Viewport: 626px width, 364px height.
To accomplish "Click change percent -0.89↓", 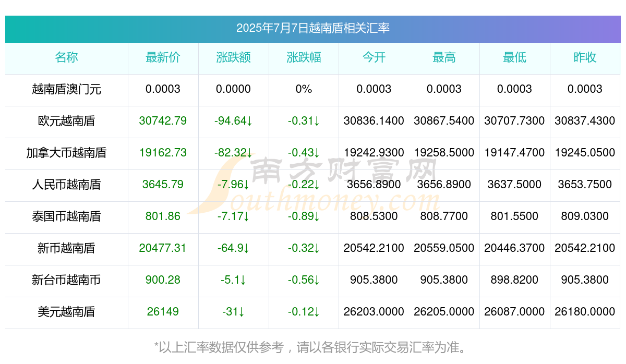I will click(x=304, y=216).
